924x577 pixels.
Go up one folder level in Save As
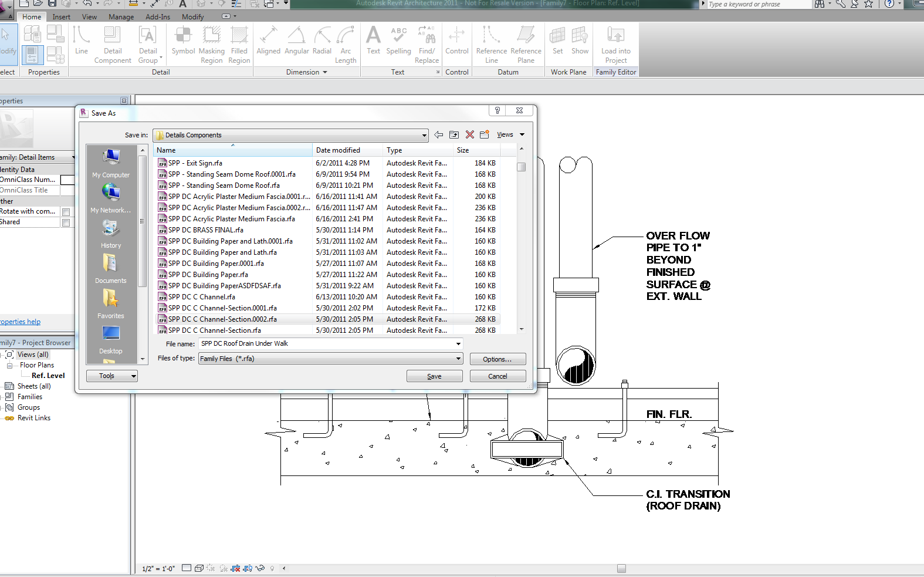click(454, 135)
